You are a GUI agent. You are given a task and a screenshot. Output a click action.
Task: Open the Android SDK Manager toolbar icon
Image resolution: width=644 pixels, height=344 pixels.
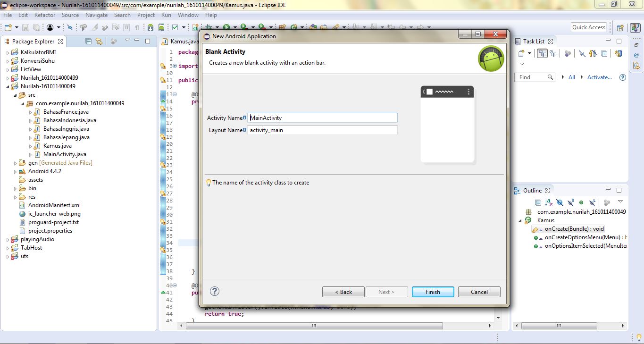pos(150,27)
